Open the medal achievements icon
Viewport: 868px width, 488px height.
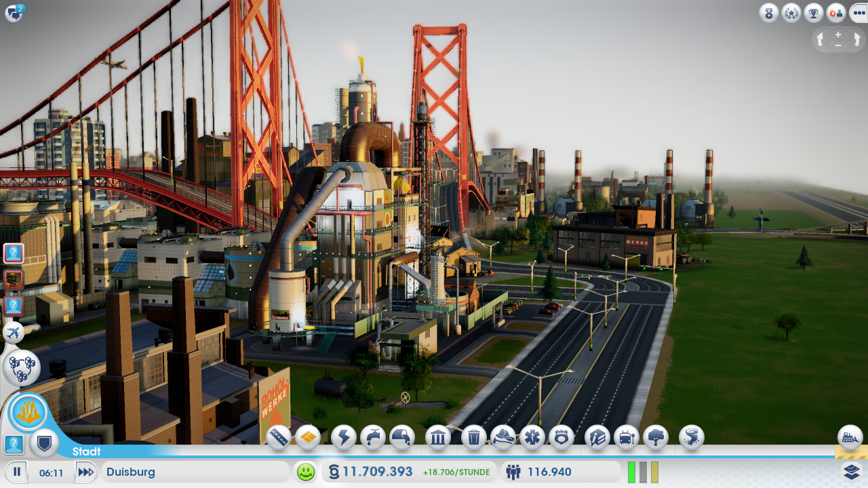pos(769,13)
